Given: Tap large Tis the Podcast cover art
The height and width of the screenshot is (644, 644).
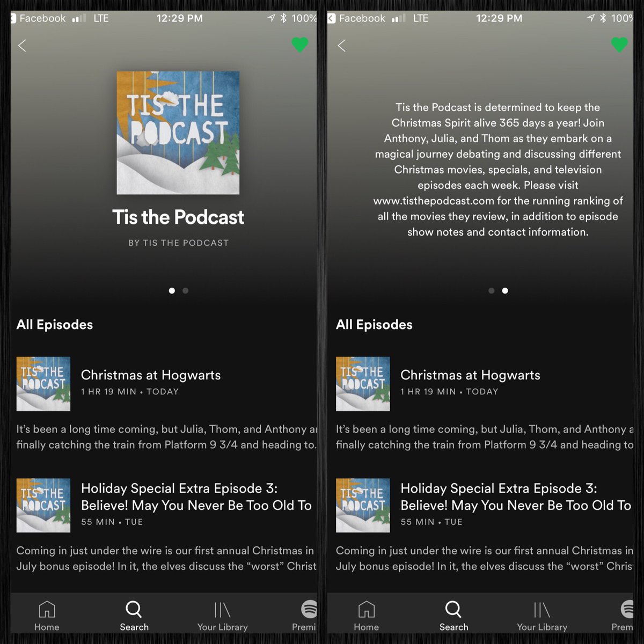Looking at the screenshot, I should 178,133.
